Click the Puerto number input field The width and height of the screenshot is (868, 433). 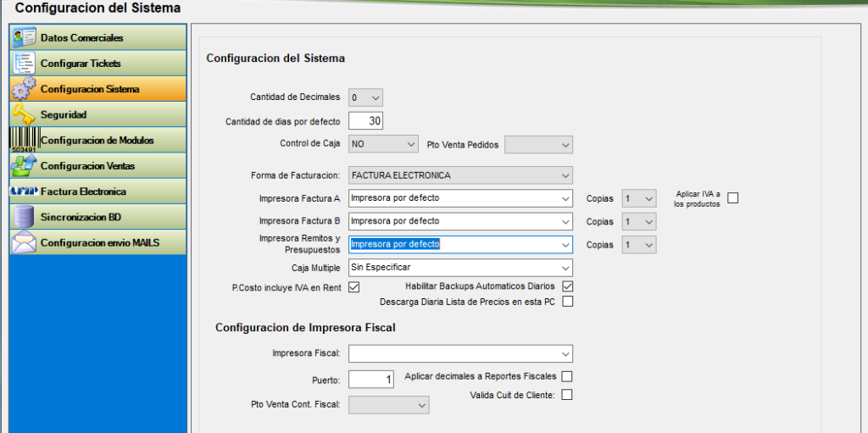(x=371, y=380)
